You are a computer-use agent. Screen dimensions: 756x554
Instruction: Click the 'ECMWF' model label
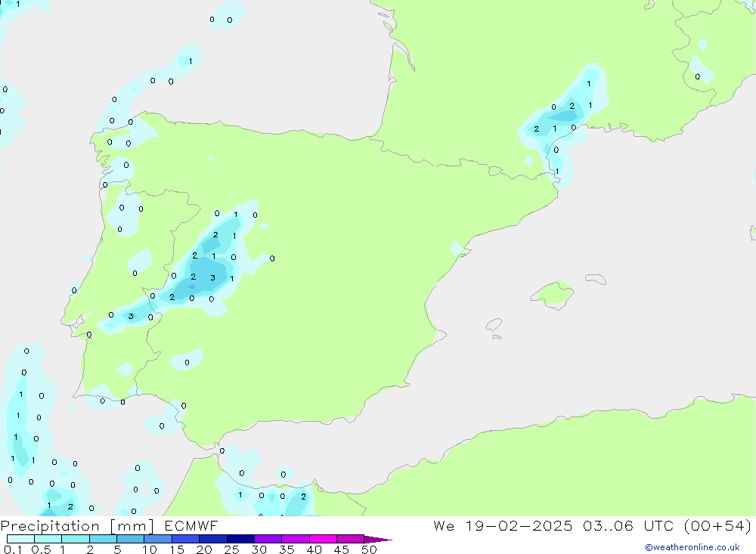coord(191,525)
